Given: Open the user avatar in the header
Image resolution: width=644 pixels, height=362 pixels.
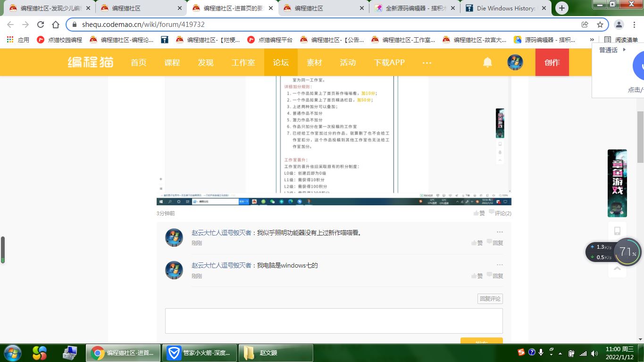Looking at the screenshot, I should click(515, 62).
